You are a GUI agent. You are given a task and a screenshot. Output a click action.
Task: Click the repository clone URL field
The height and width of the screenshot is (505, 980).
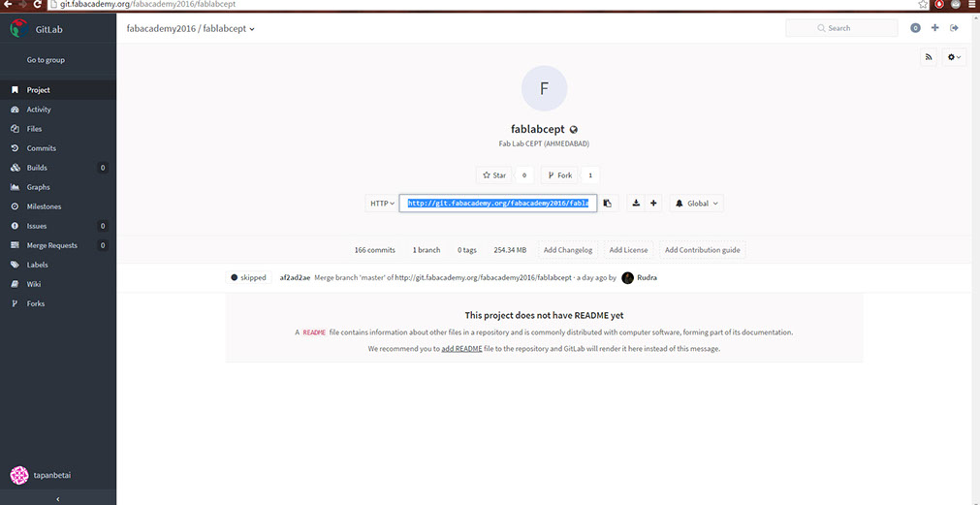click(498, 204)
